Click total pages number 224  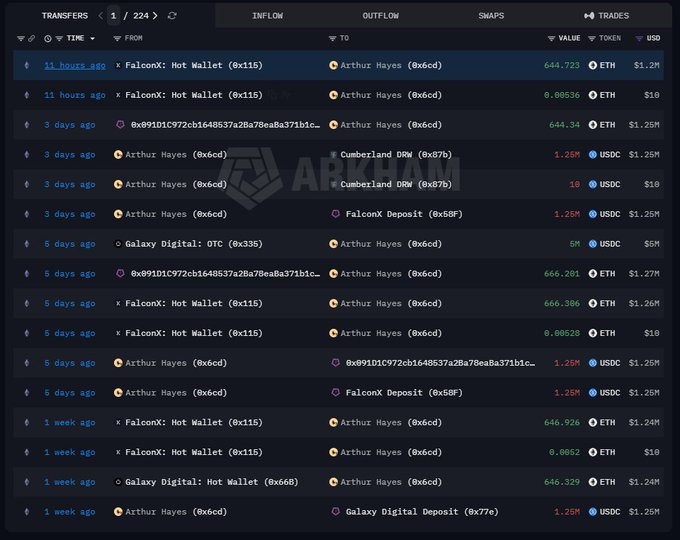click(x=141, y=16)
